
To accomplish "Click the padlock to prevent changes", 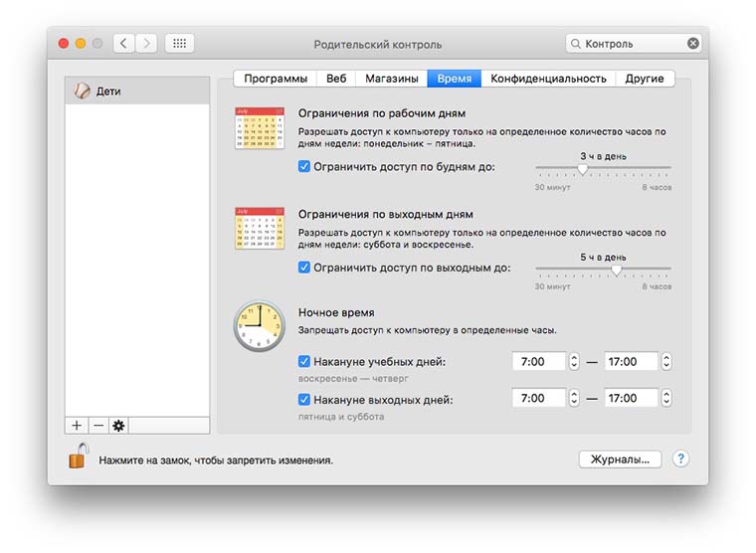I will tap(78, 457).
